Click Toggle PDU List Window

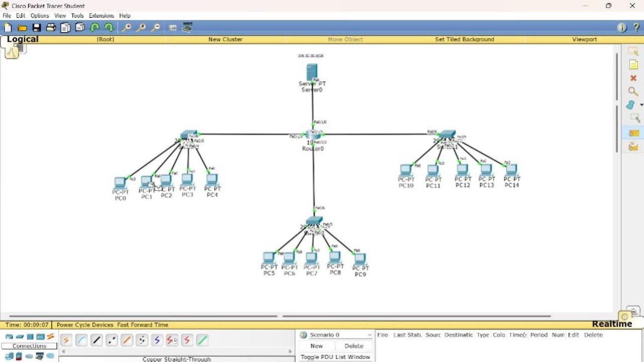pyautogui.click(x=336, y=357)
